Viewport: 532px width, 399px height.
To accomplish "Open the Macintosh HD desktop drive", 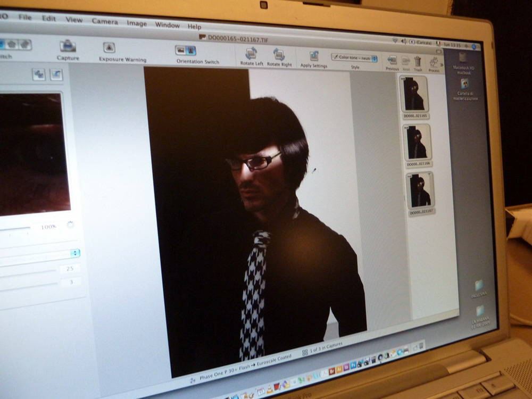I will [x=463, y=59].
